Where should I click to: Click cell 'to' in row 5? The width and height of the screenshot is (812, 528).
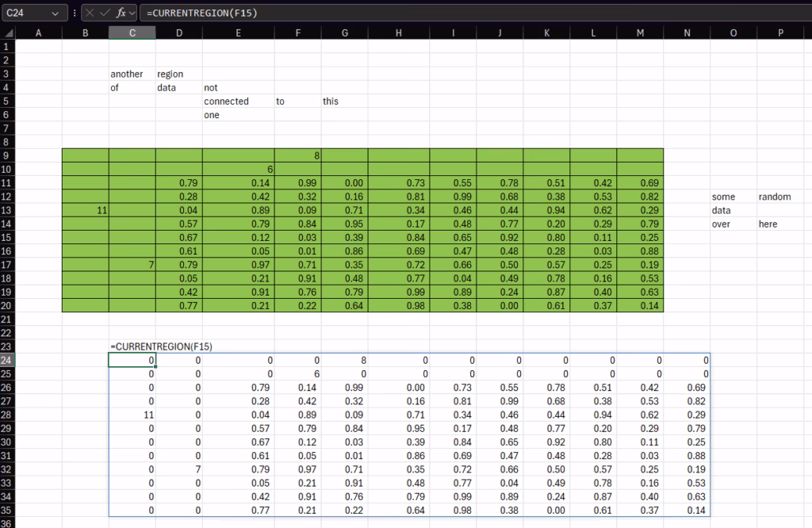[x=298, y=101]
